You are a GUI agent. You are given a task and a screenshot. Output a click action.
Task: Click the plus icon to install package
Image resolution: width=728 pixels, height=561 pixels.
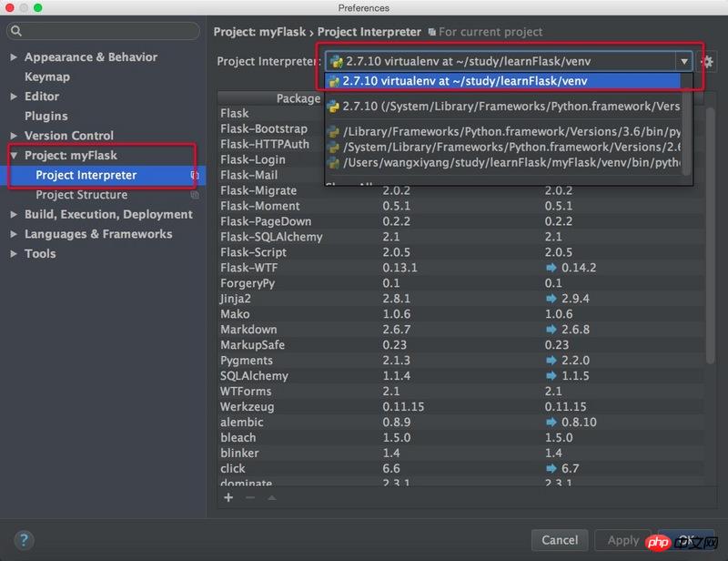pyautogui.click(x=228, y=497)
